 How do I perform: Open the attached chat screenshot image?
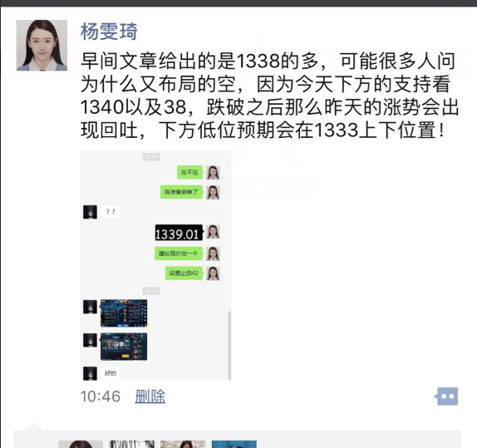pos(155,265)
